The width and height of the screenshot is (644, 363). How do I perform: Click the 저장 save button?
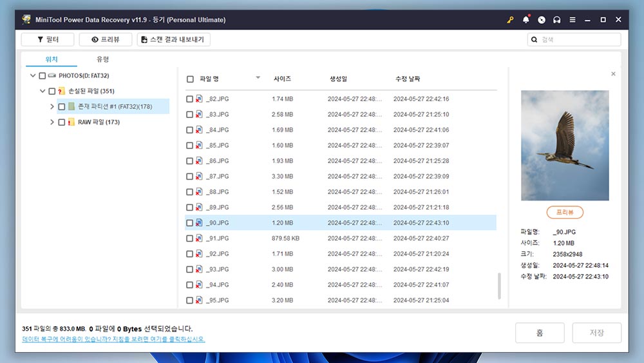coord(597,333)
